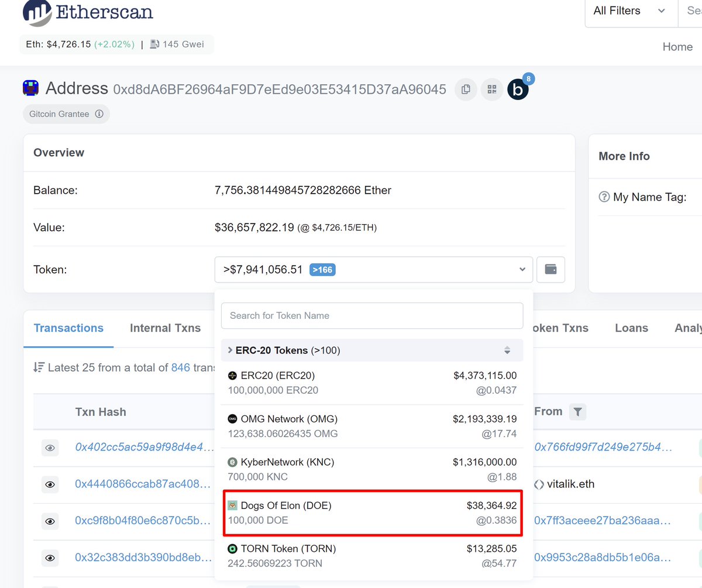Click the Etherscan logo
Viewport: 702px width, 588px height.
[x=88, y=12]
